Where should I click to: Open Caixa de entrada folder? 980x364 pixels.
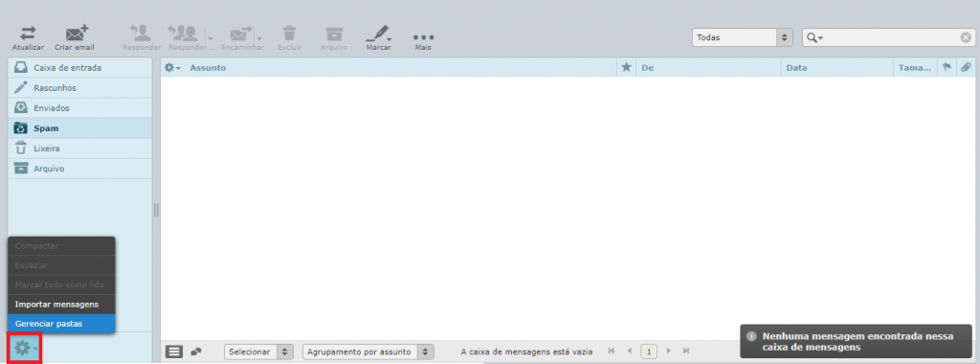click(x=80, y=68)
